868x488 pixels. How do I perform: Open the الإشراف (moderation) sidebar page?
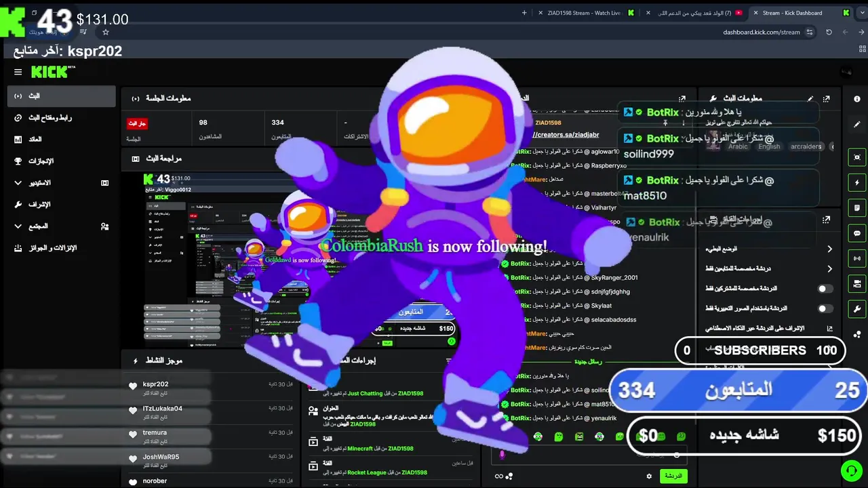pos(62,205)
